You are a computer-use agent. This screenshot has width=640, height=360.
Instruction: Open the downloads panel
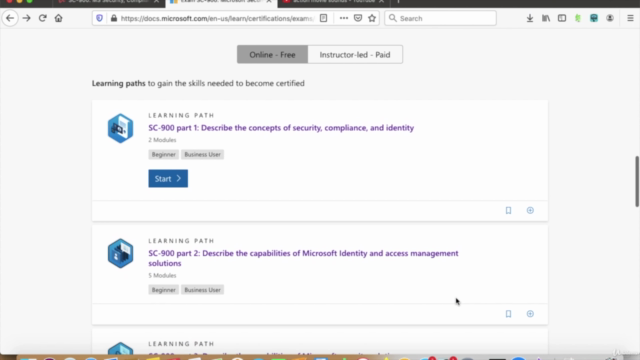click(x=530, y=18)
